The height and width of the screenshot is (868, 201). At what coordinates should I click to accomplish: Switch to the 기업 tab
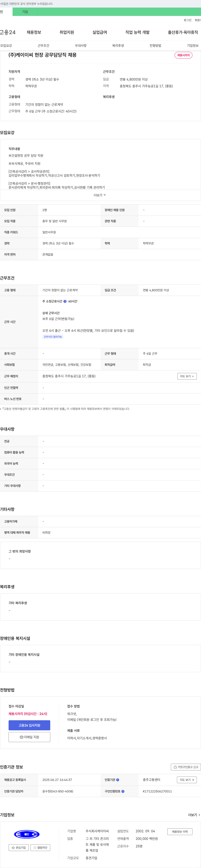coord(25,12)
